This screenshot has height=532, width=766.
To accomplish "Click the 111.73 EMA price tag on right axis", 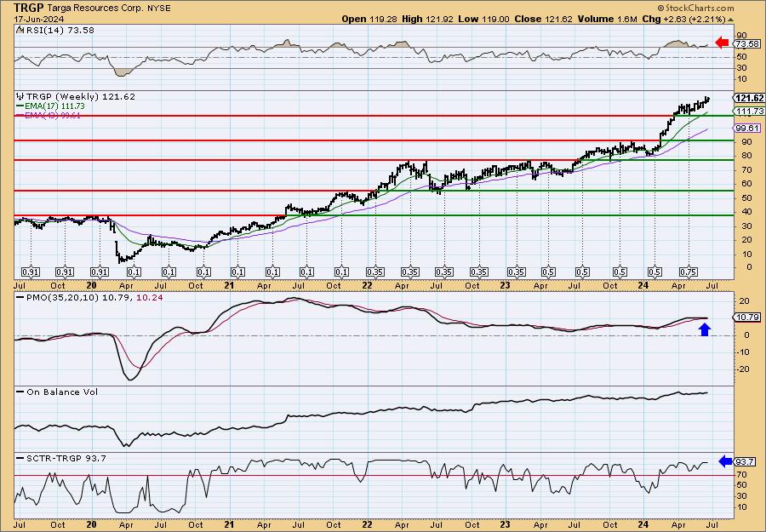I will tap(749, 112).
